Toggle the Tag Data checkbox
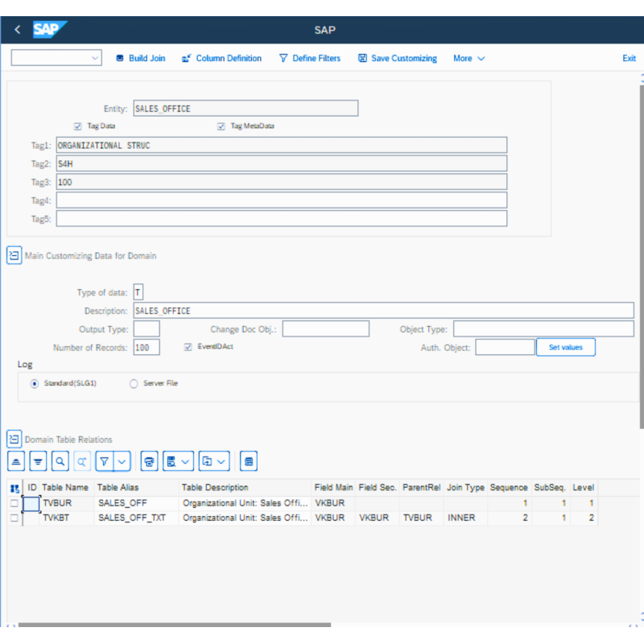 77,126
